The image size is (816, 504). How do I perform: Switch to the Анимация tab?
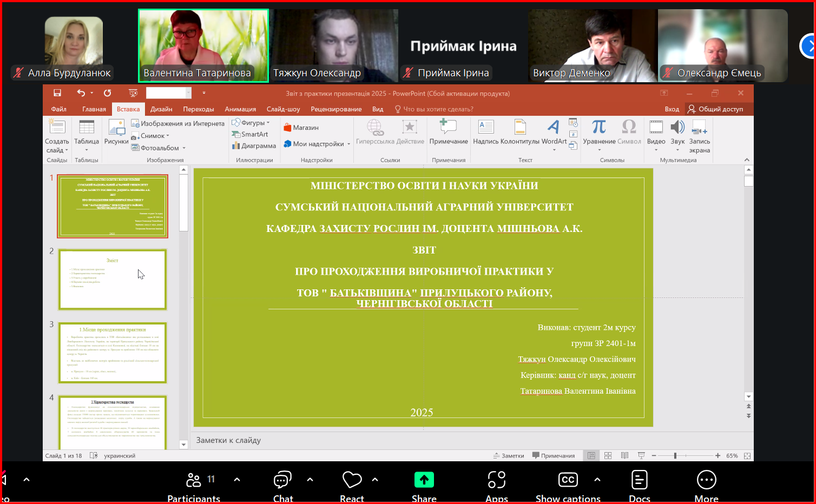tap(240, 109)
